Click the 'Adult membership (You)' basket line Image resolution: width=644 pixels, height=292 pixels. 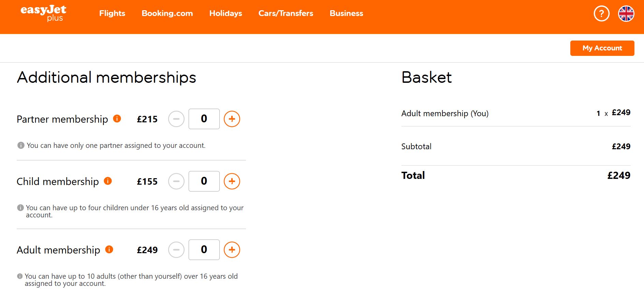[x=445, y=113]
